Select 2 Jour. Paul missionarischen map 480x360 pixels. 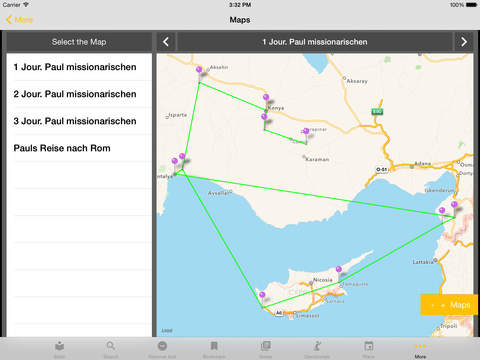[x=79, y=94]
